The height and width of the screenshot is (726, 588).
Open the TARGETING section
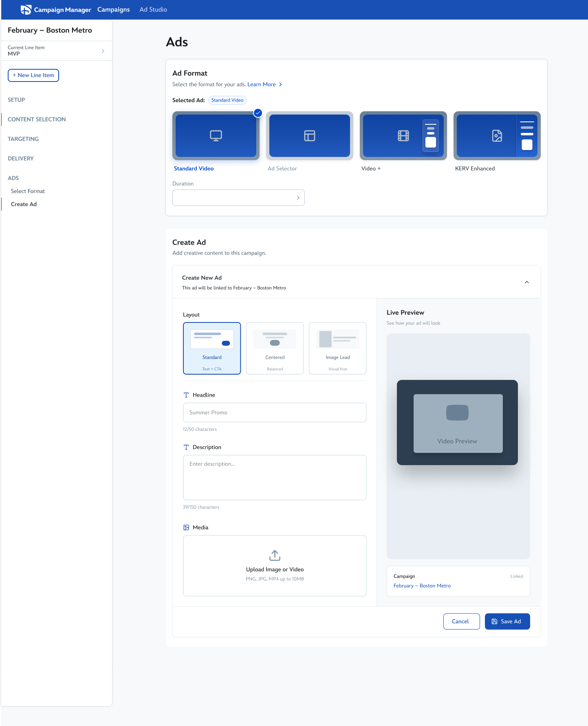coord(23,139)
